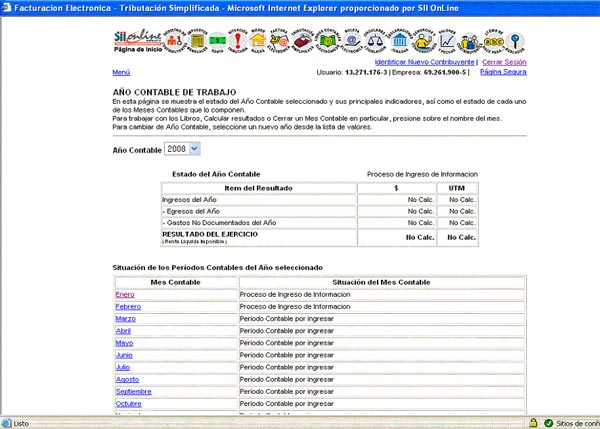Click the 'Listo' status bar text

[21, 423]
